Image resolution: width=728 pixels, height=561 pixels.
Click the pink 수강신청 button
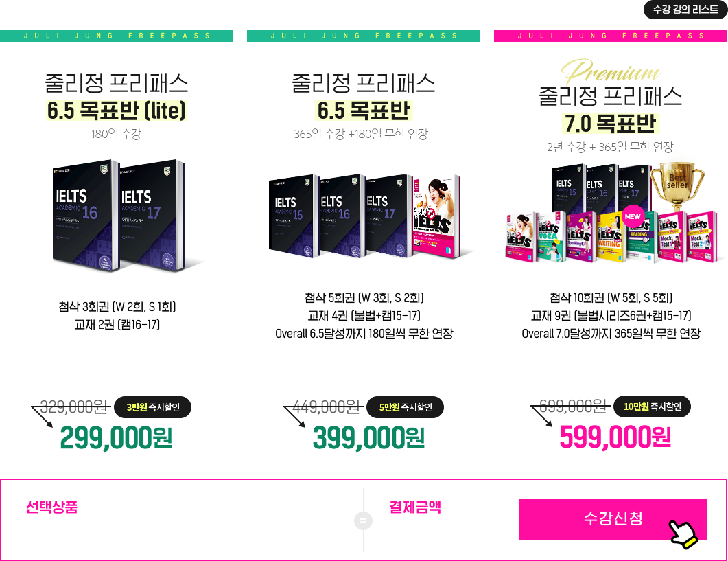pyautogui.click(x=613, y=520)
